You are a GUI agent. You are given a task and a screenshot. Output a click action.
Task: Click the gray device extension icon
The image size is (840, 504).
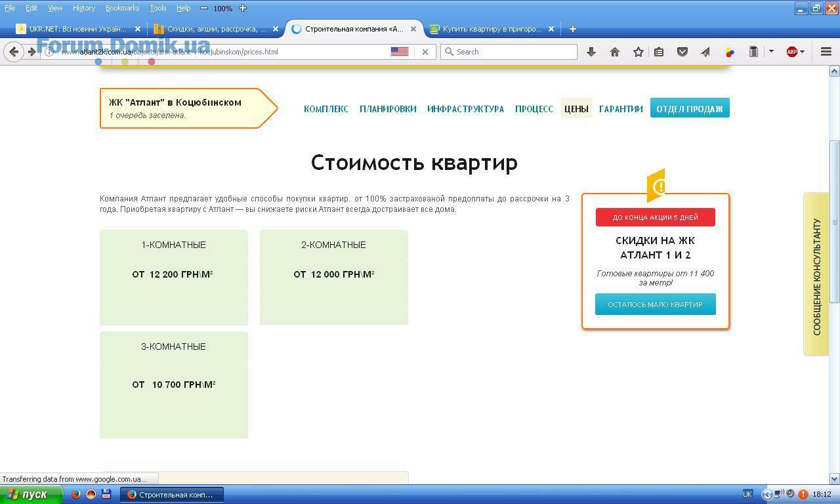point(753,52)
